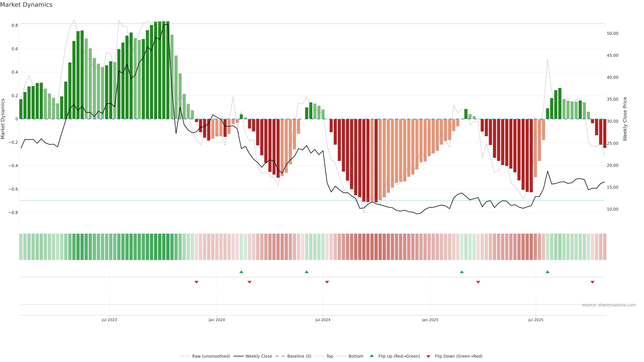Screen dimensions: 644x362
Task: Click the Flip Up legend triangle icon
Action: [x=371, y=356]
